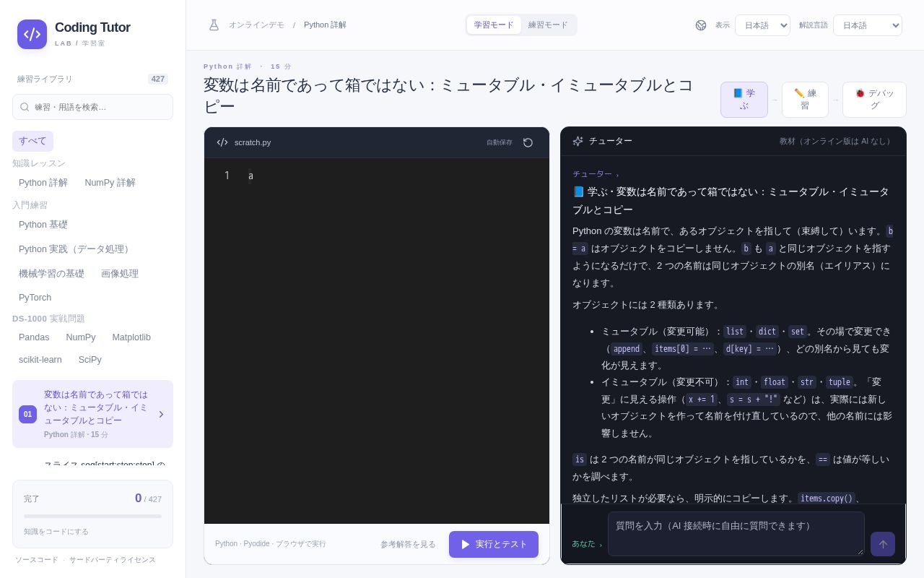The width and height of the screenshot is (924, 578).
Task: Open the 学ぶ step
Action: pyautogui.click(x=744, y=100)
